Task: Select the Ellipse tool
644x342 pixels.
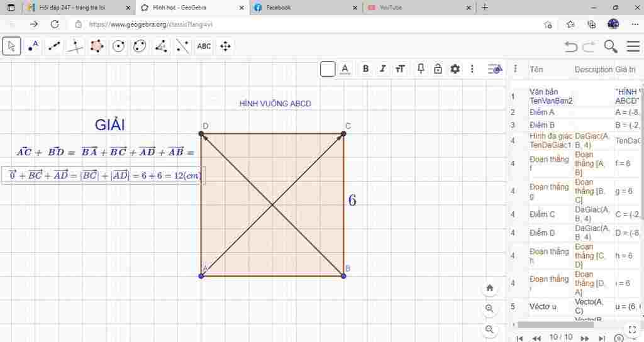Action: point(140,46)
